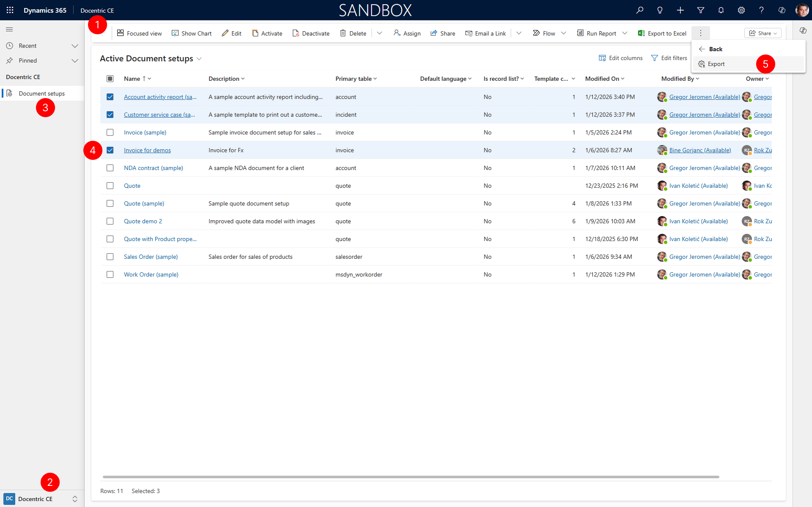Screen dimensions: 812x507
Task: Expand the Pinned section chevron
Action: point(75,60)
